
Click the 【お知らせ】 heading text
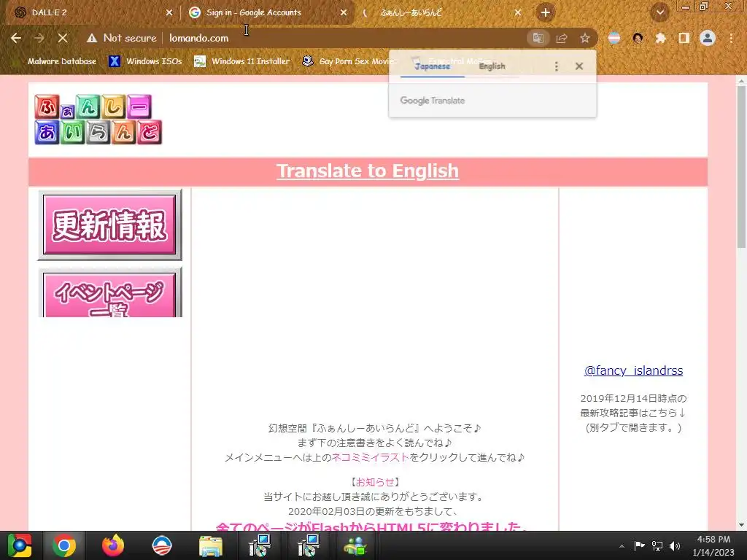pyautogui.click(x=374, y=482)
